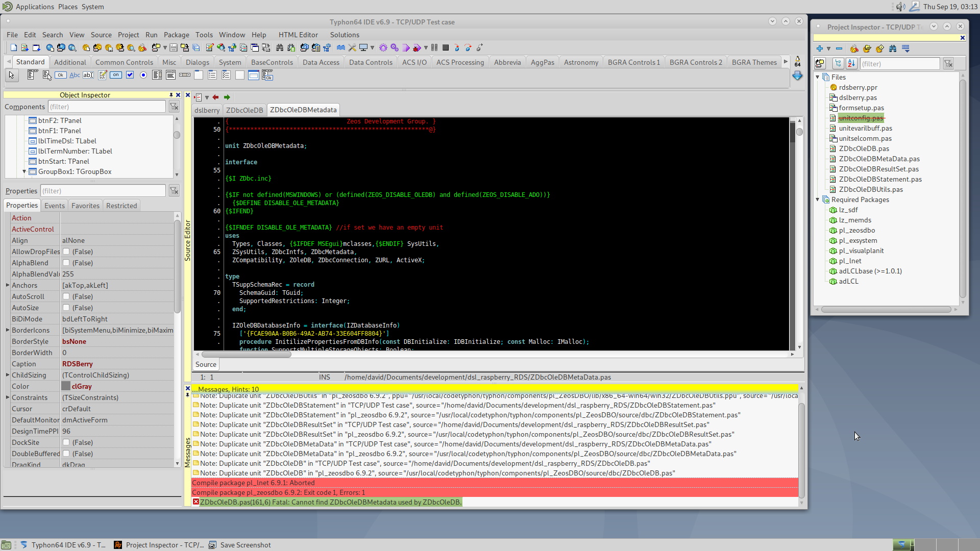The height and width of the screenshot is (551, 980).
Task: Click sound volume icon in top panel
Action: point(900,7)
